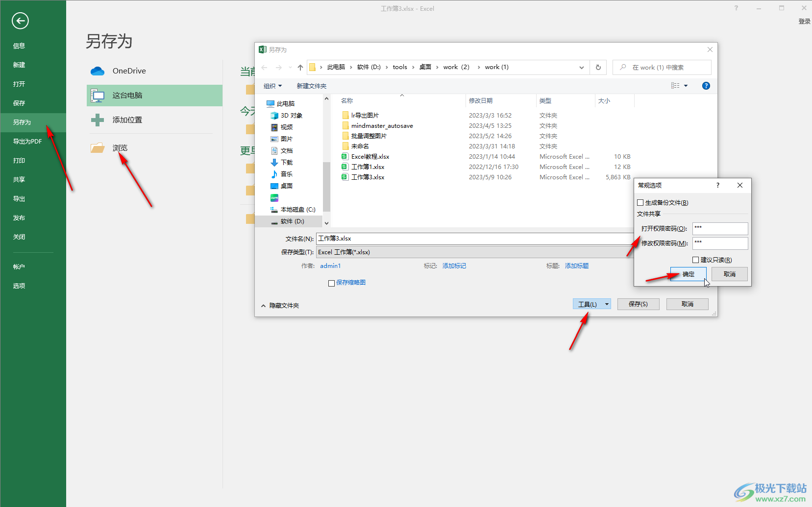The image size is (812, 507).
Task: Check the 保存缩略图 checkbox
Action: 331,283
